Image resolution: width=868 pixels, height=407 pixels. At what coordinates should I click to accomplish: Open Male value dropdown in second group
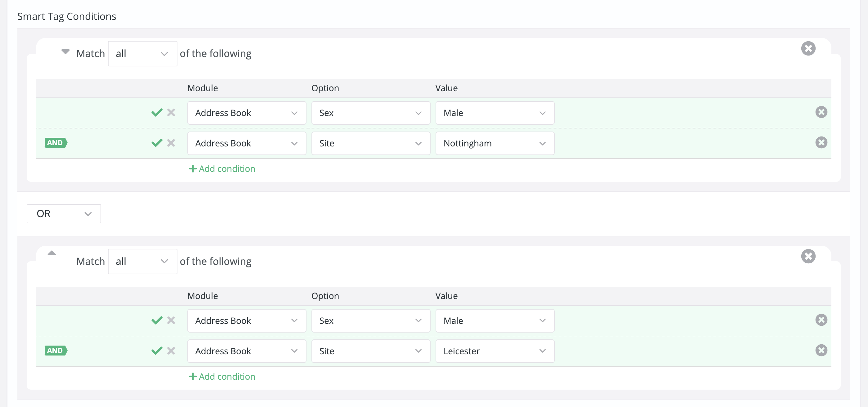(x=495, y=321)
